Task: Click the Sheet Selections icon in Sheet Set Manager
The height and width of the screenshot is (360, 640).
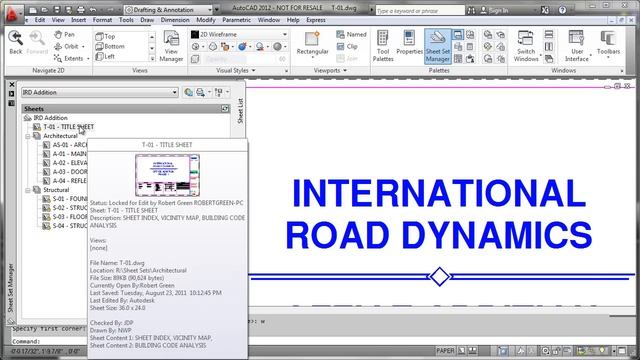Action: [x=219, y=93]
